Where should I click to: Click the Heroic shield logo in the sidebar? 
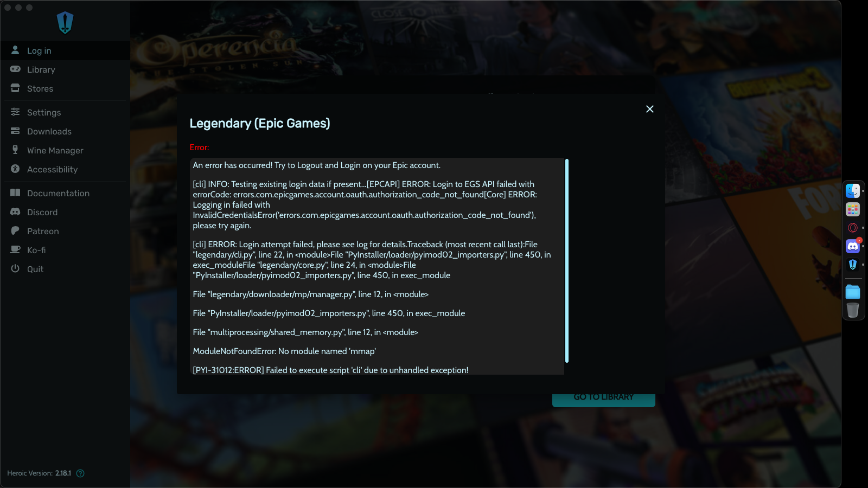click(65, 23)
